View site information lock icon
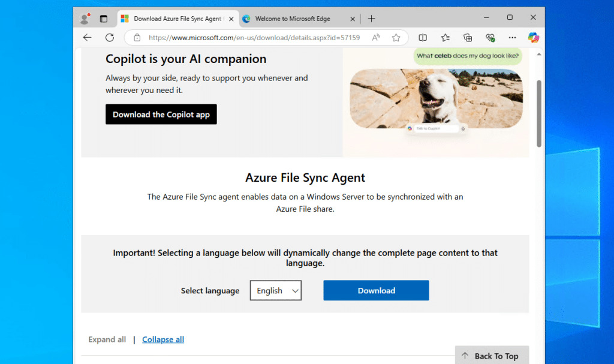 [x=137, y=37]
